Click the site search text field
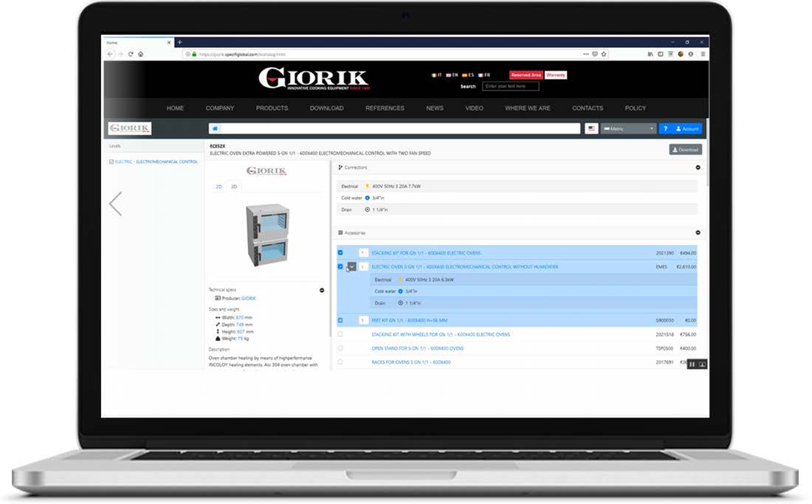This screenshot has height=504, width=812. click(x=510, y=86)
